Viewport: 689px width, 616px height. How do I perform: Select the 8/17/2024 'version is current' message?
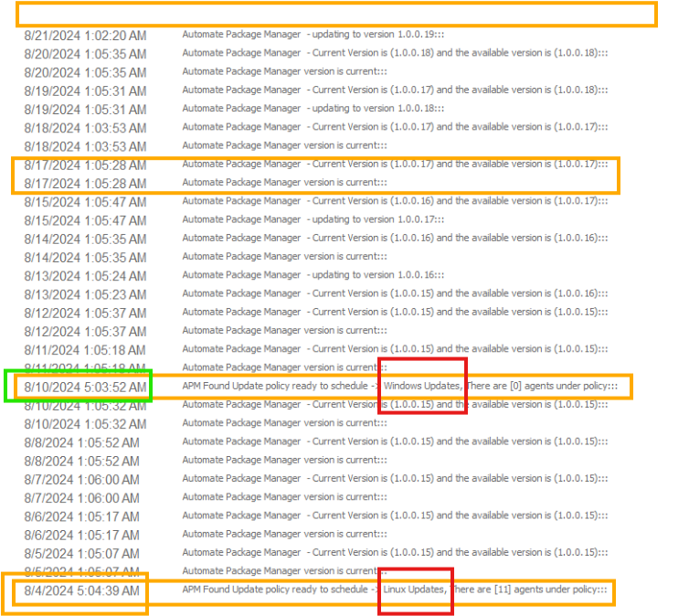(x=284, y=183)
